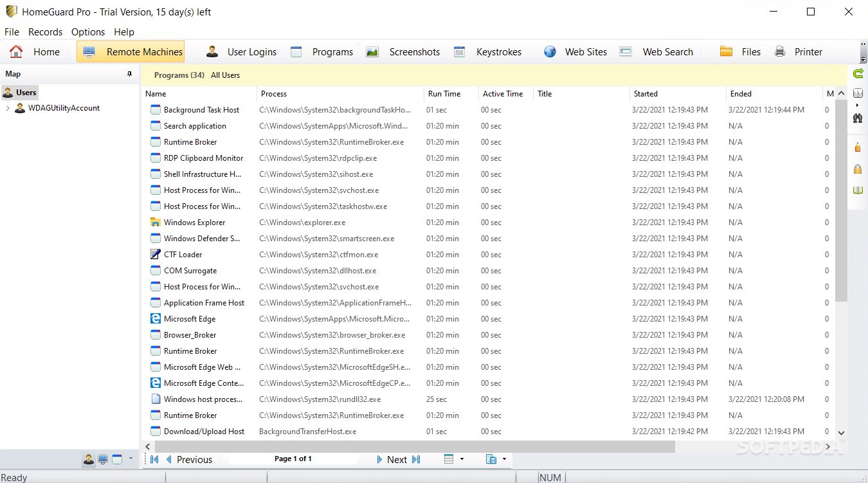
Task: Switch Map panel to users view icon
Action: (89, 459)
